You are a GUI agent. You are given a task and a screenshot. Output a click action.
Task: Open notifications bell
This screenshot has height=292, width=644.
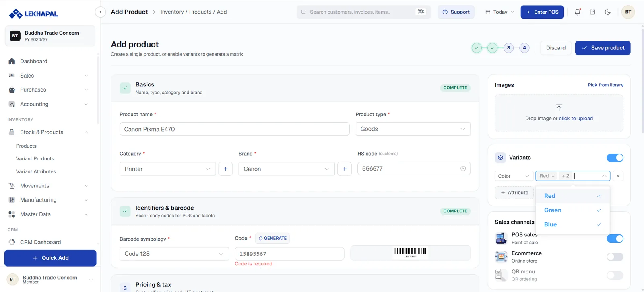point(577,12)
